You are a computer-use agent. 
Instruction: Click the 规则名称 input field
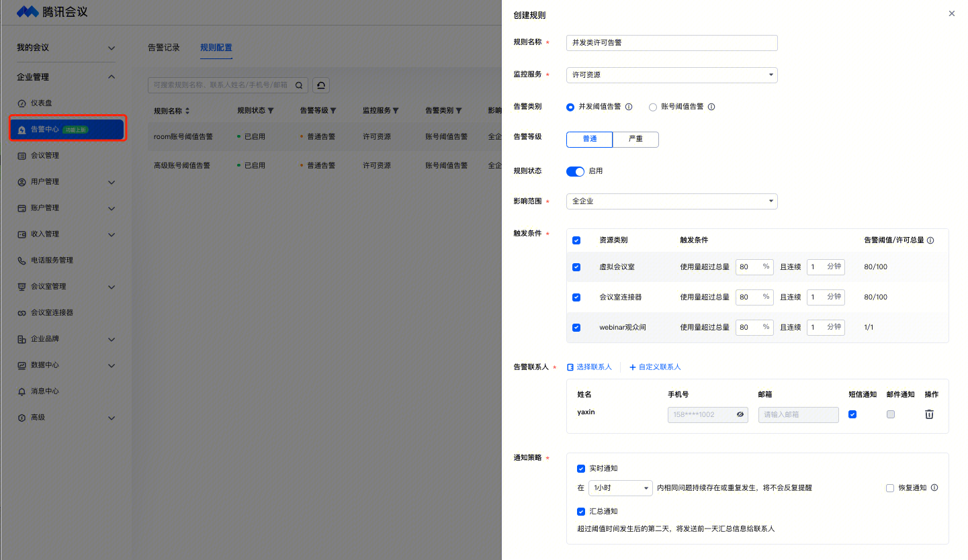672,43
